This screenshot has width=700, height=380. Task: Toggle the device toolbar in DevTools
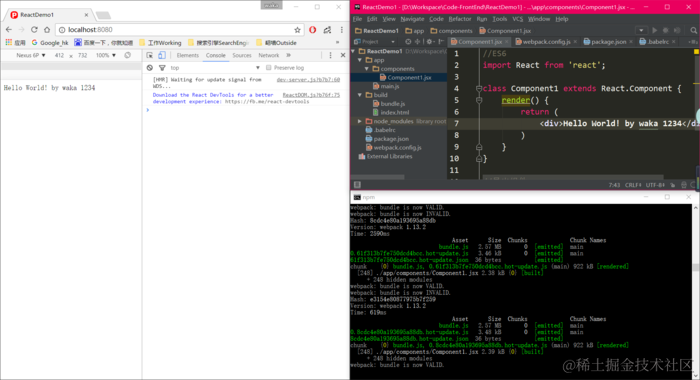point(162,55)
